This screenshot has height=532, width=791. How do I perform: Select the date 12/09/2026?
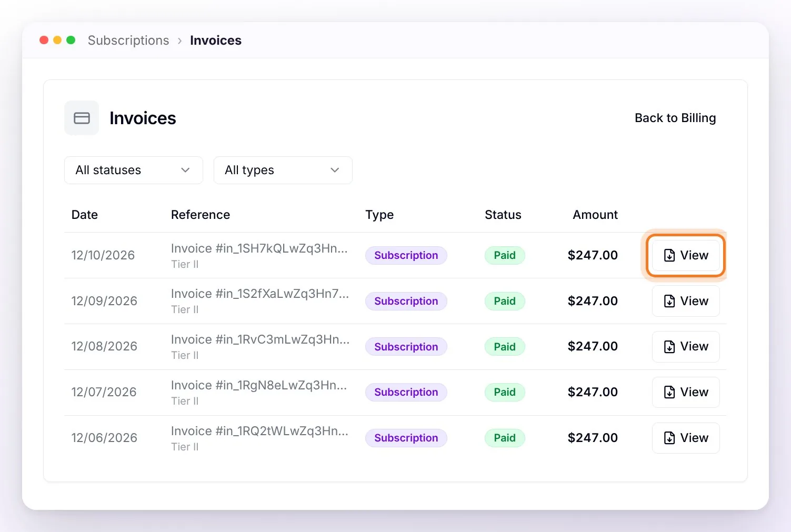tap(104, 301)
